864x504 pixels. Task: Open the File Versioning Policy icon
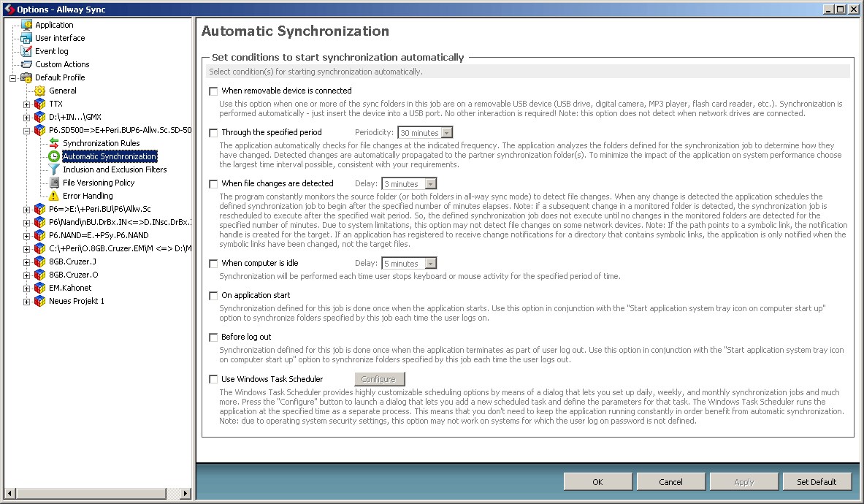54,183
